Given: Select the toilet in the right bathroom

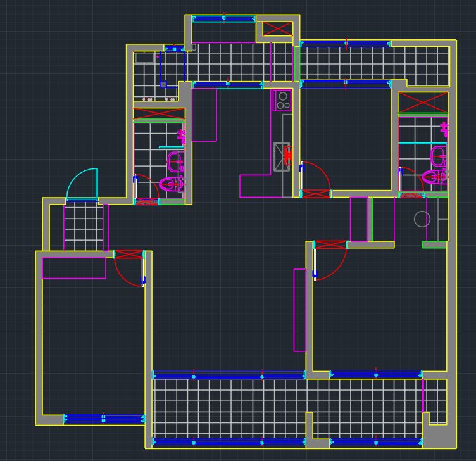Looking at the screenshot, I should click(432, 177).
